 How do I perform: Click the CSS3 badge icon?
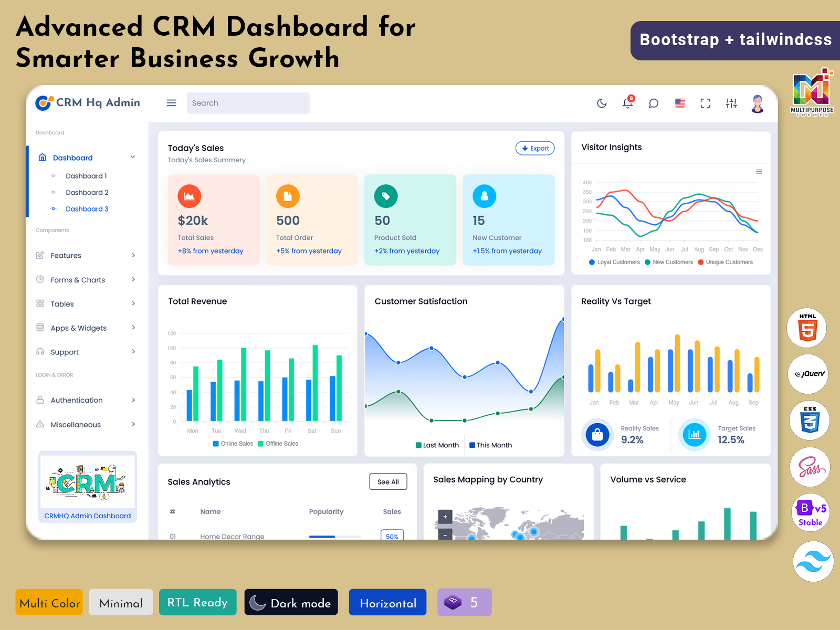pyautogui.click(x=810, y=420)
